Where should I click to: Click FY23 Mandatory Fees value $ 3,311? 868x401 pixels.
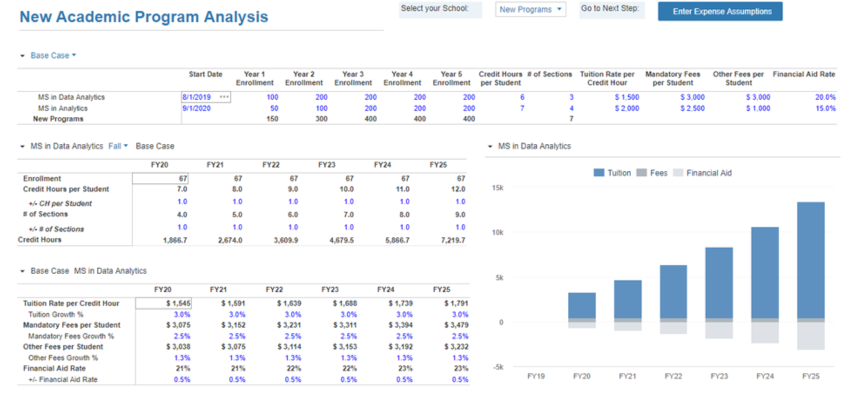pyautogui.click(x=345, y=325)
